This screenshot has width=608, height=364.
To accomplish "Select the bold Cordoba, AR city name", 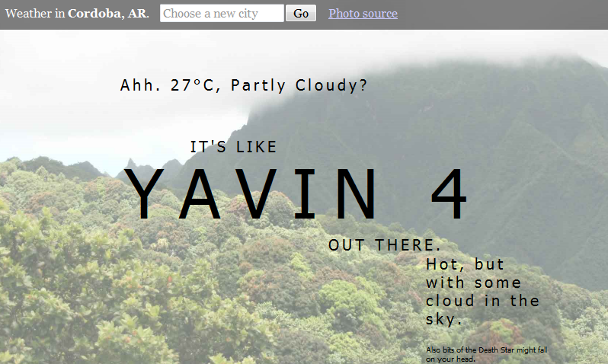I will (x=107, y=13).
